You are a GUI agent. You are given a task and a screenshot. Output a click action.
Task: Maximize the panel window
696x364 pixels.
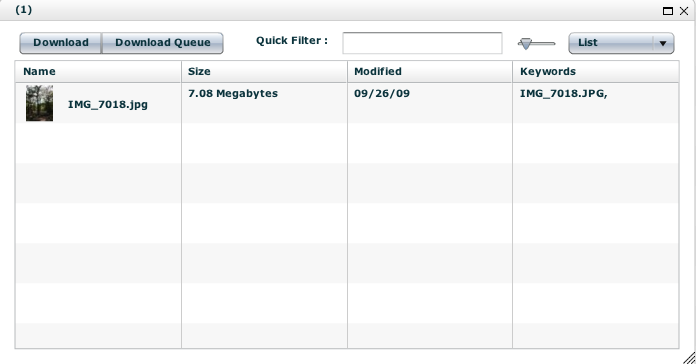point(668,11)
